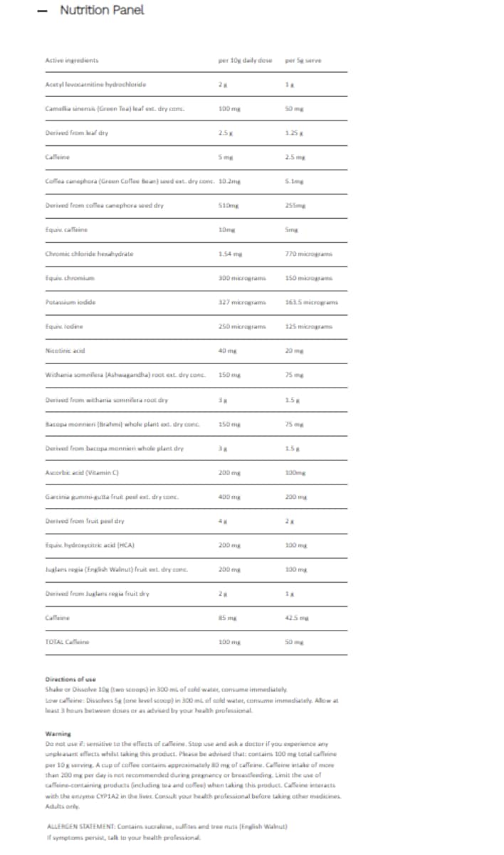Image resolution: width=504 pixels, height=855 pixels.
Task: Select the 'per 5g serve' column header
Action: [x=303, y=60]
